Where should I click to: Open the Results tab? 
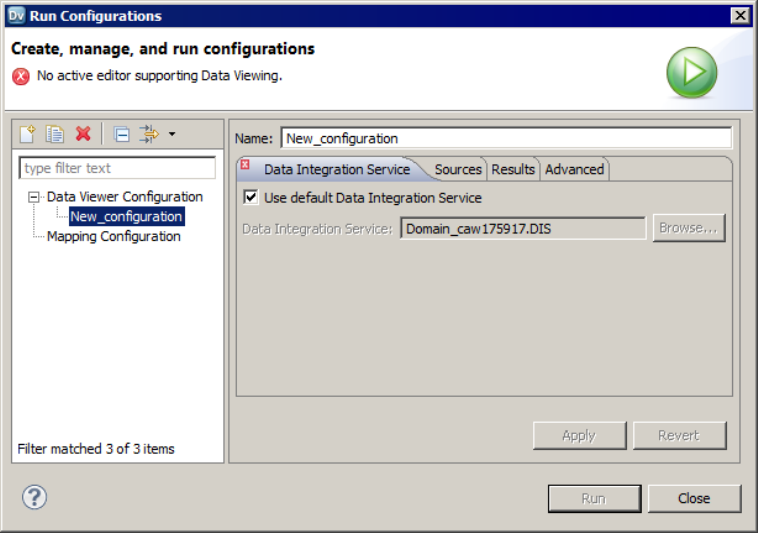click(x=513, y=169)
